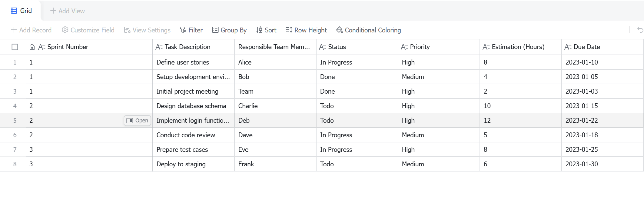Click the Sort icon in toolbar
644x223 pixels.
pyautogui.click(x=259, y=30)
